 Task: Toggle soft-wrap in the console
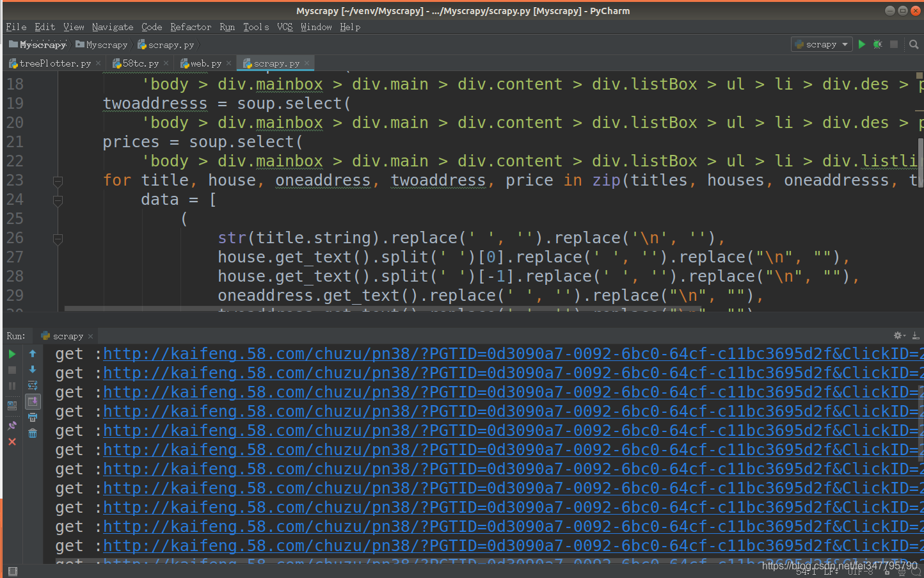pyautogui.click(x=33, y=385)
